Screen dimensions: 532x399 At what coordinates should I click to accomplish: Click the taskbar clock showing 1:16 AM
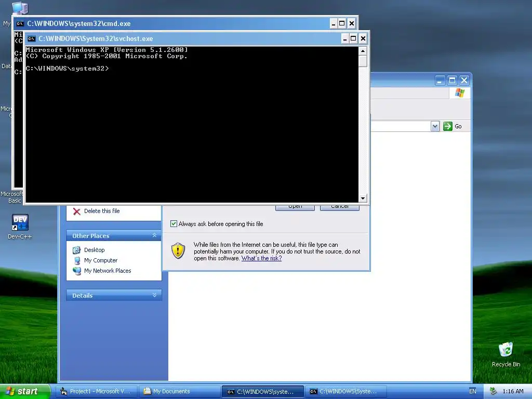tap(513, 391)
